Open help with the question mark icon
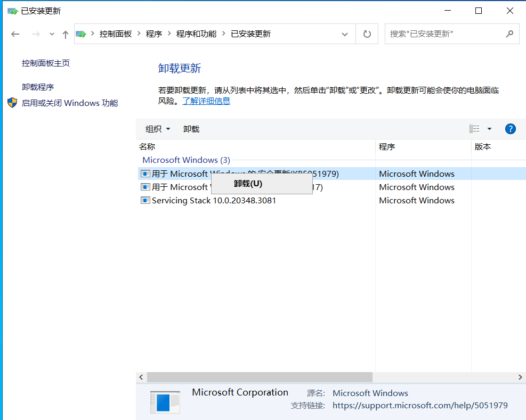 pyautogui.click(x=510, y=129)
